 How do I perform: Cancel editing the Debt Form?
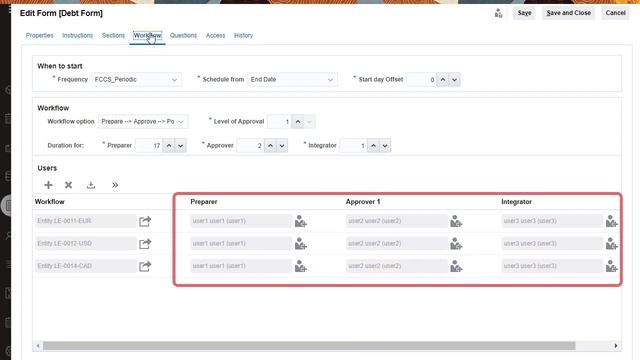point(616,13)
